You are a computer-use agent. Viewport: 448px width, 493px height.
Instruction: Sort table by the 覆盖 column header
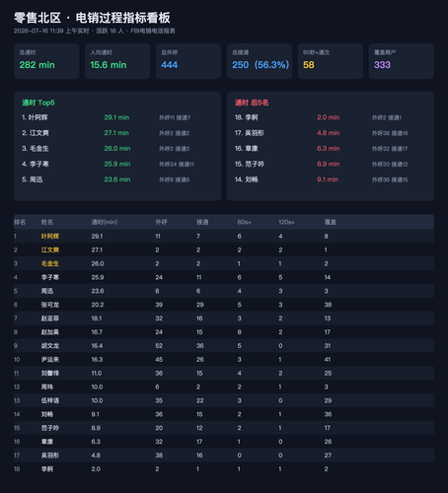[x=331, y=222]
